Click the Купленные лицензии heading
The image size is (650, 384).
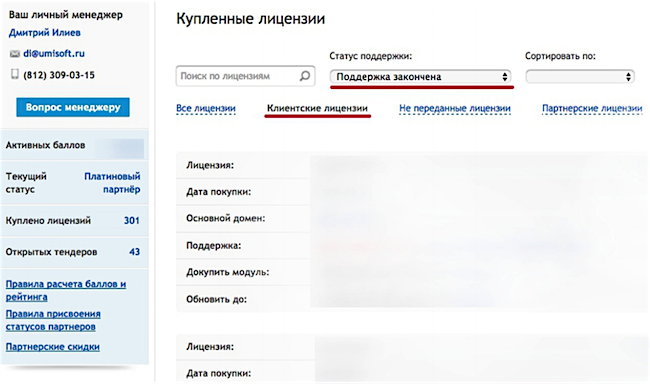(x=250, y=19)
